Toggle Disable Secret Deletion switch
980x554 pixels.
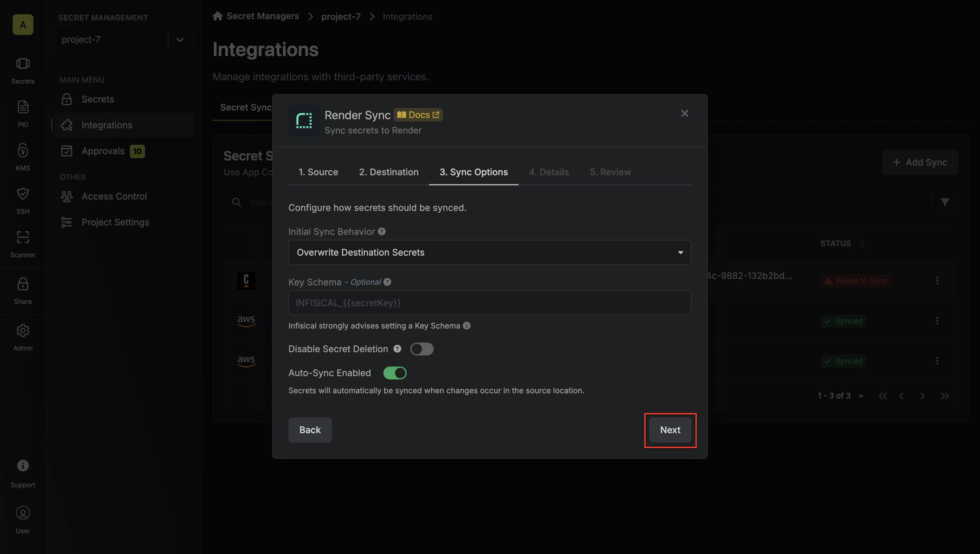point(422,349)
